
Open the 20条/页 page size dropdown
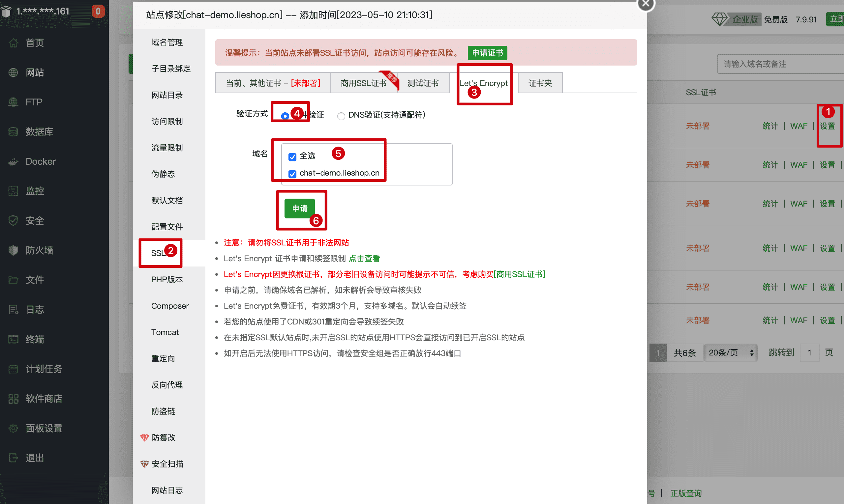pos(731,352)
